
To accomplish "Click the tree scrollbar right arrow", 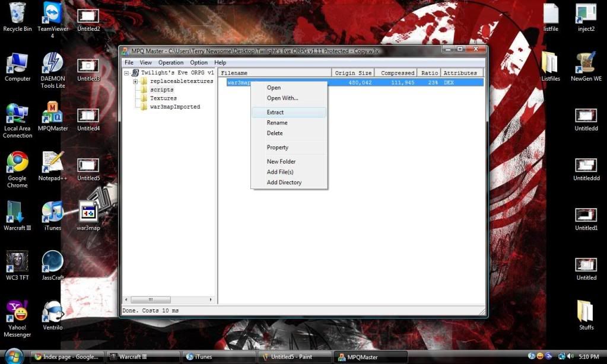I will pyautogui.click(x=211, y=300).
